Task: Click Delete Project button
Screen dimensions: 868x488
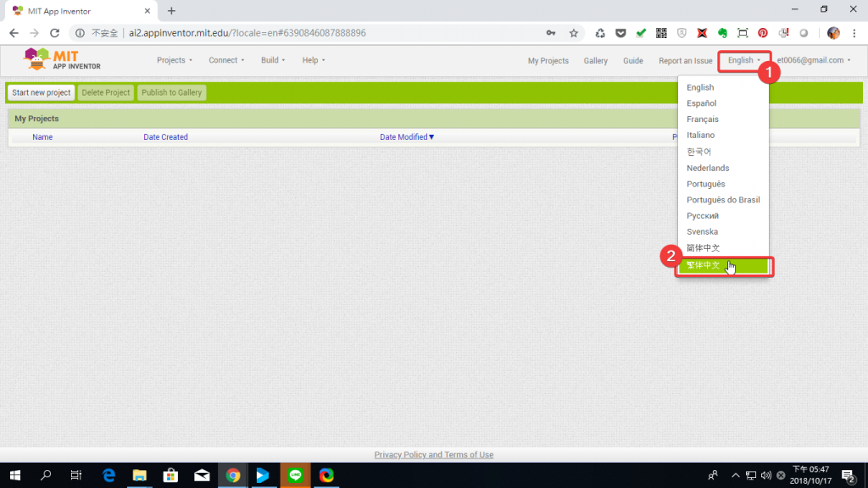Action: (x=106, y=92)
